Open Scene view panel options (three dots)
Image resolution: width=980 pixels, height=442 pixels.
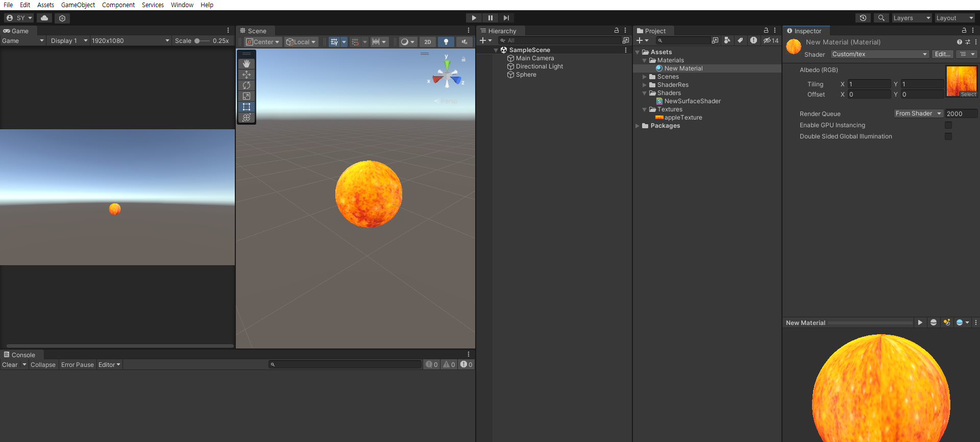tap(469, 31)
